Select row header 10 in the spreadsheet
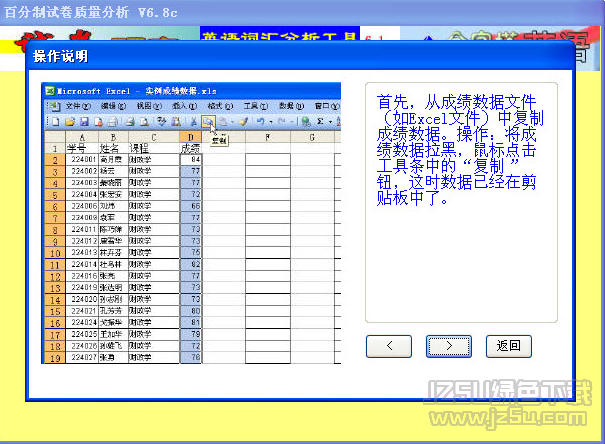Viewport: 605px width, 444px height. [x=55, y=253]
